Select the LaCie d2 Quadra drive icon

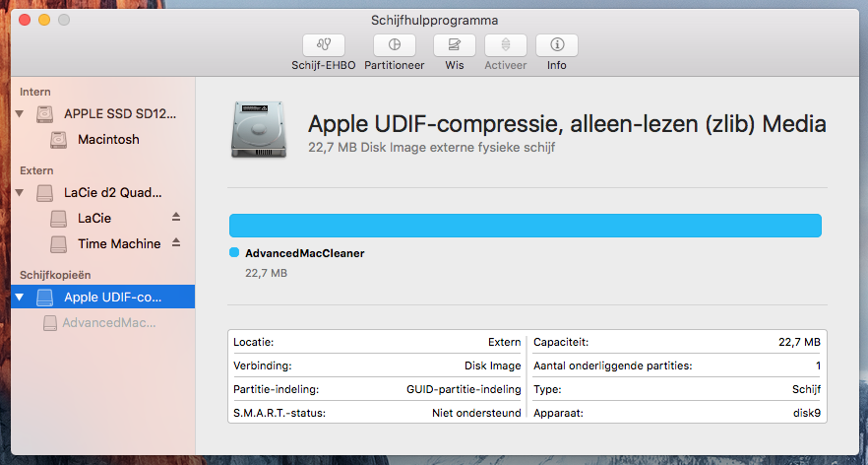[x=45, y=193]
